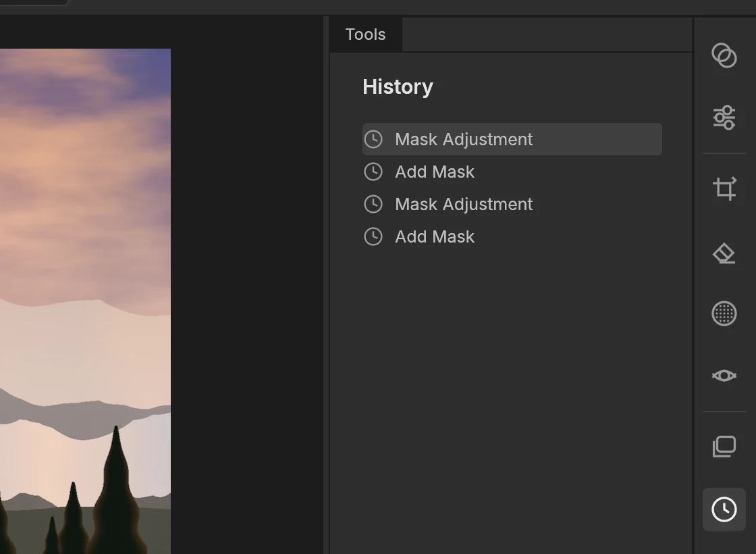Click the eye icon in the sidebar
This screenshot has width=756, height=554.
[x=724, y=376]
